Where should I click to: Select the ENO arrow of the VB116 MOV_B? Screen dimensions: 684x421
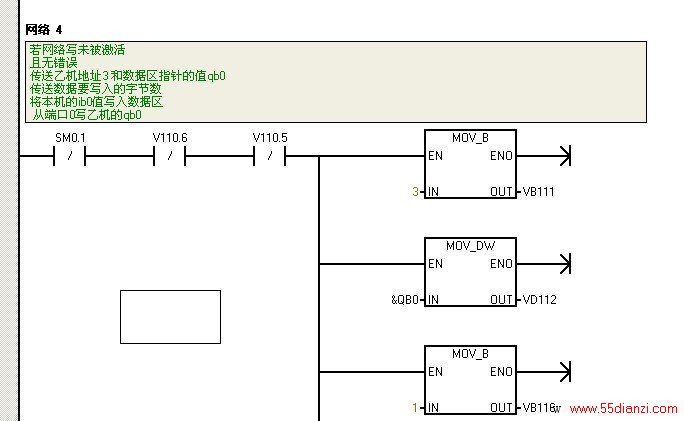565,372
